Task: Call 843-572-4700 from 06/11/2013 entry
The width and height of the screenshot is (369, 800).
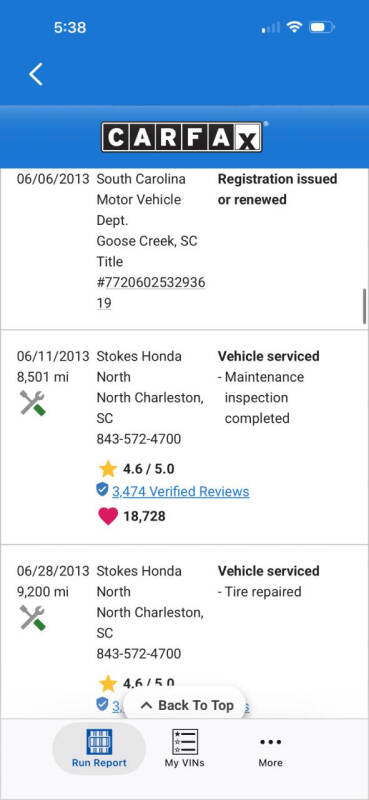Action: coord(139,439)
